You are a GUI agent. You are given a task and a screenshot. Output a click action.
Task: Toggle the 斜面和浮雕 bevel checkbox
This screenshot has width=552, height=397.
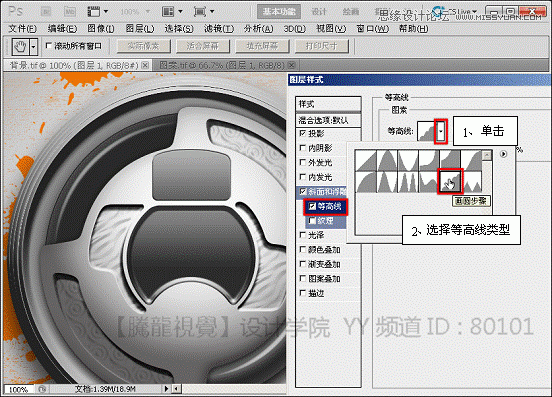[302, 191]
